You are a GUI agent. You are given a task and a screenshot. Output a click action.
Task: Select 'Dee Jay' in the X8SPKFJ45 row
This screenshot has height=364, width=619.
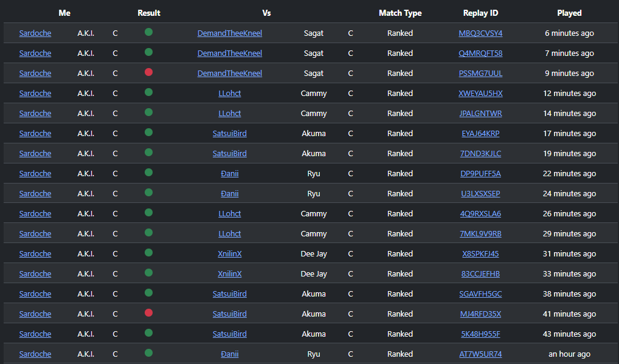(313, 254)
